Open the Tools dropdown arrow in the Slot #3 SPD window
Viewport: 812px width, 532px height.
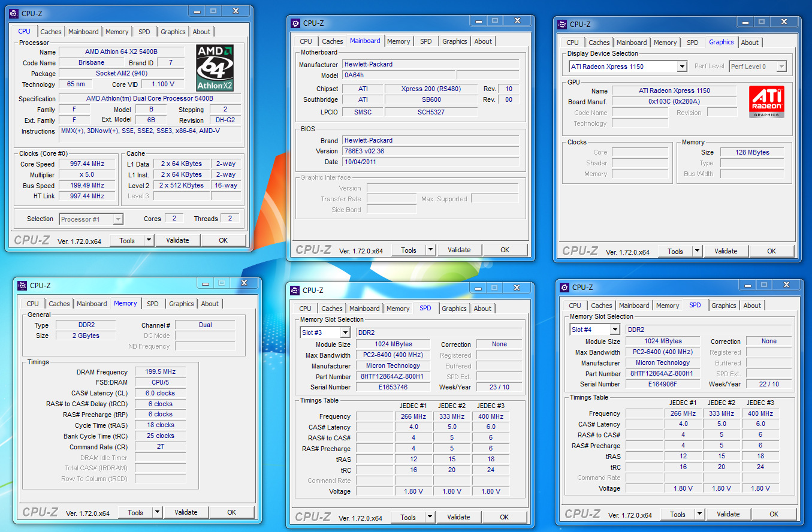[430, 517]
